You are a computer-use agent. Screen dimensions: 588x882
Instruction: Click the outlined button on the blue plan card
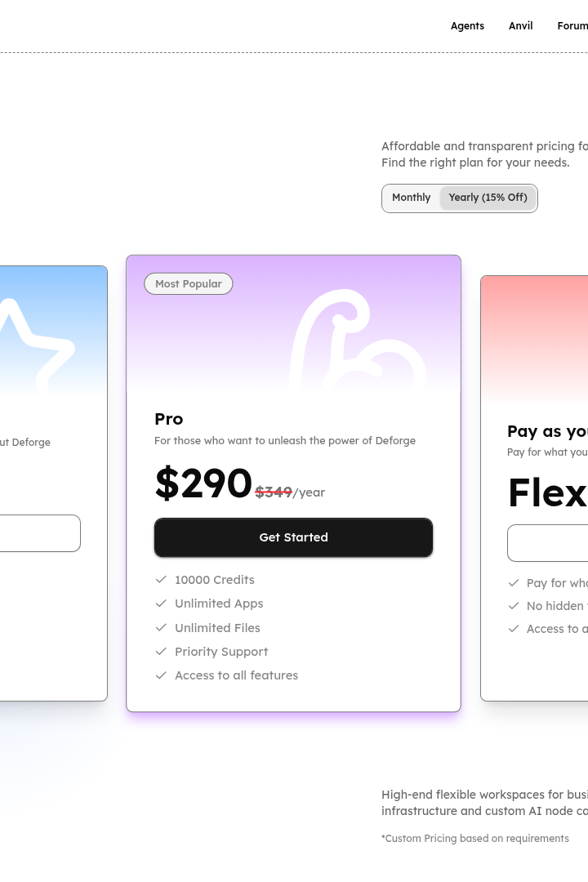40,533
